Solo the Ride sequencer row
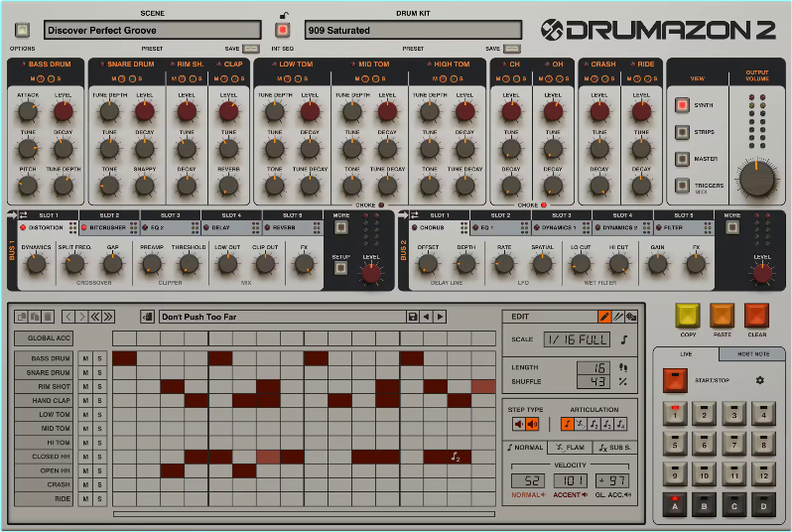792x532 pixels. click(100, 498)
